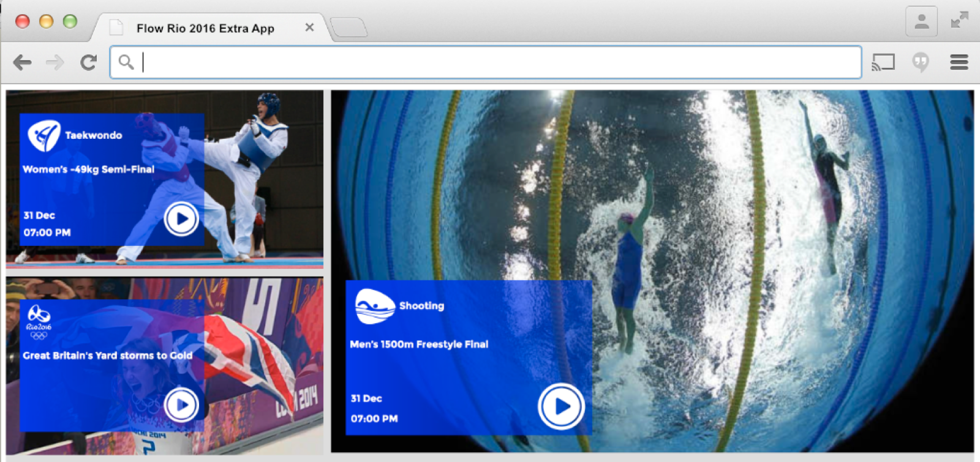
Task: Click the Men's 1500m Freestyle Final title
Action: pos(419,345)
